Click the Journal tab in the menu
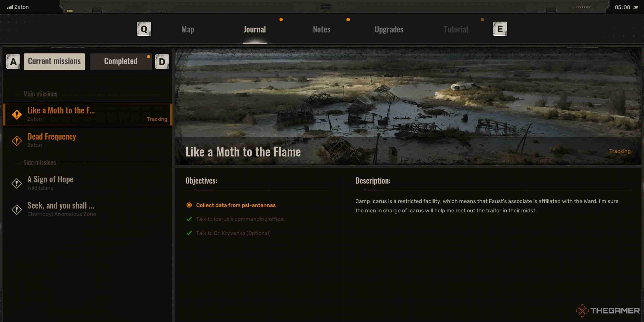 [x=254, y=29]
